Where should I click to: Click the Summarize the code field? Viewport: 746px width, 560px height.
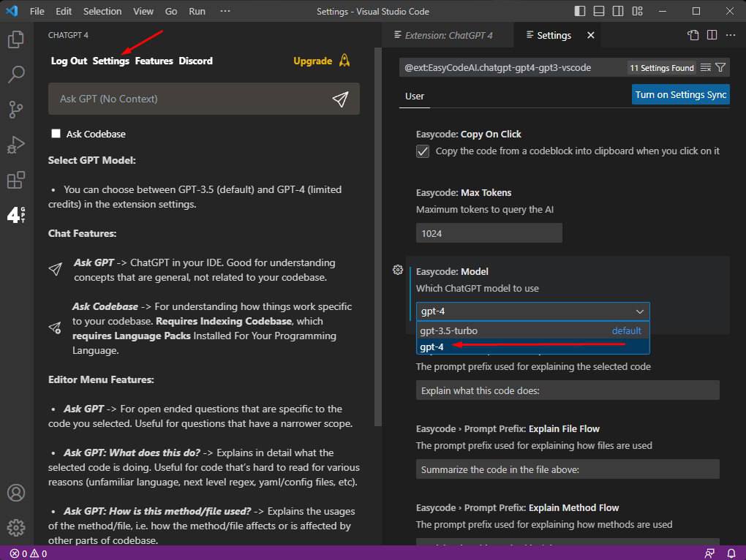[x=568, y=469]
